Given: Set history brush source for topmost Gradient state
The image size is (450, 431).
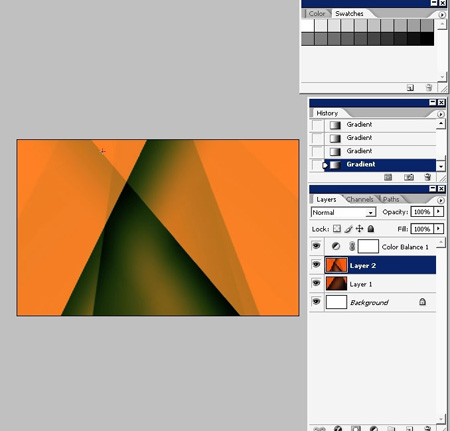Looking at the screenshot, I should coord(317,125).
